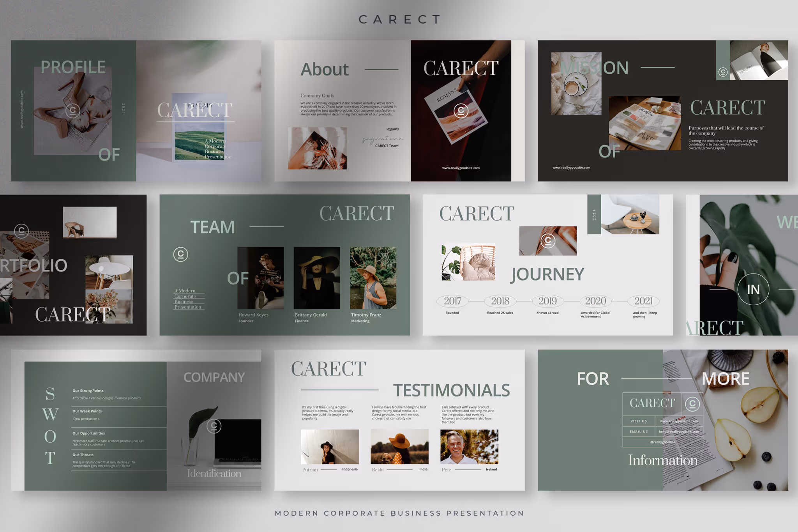The image size is (798, 532).
Task: Click the hello@reallygoodsite.com email link
Action: point(679,431)
